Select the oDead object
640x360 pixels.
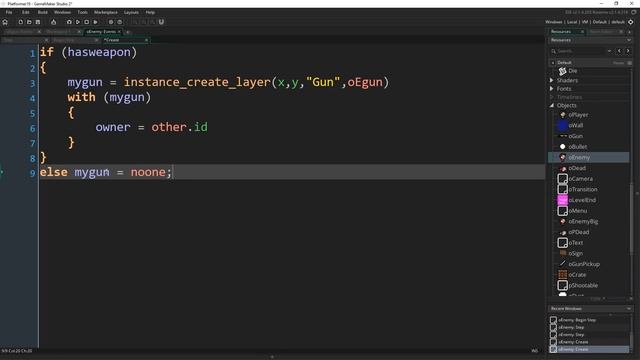[577, 168]
